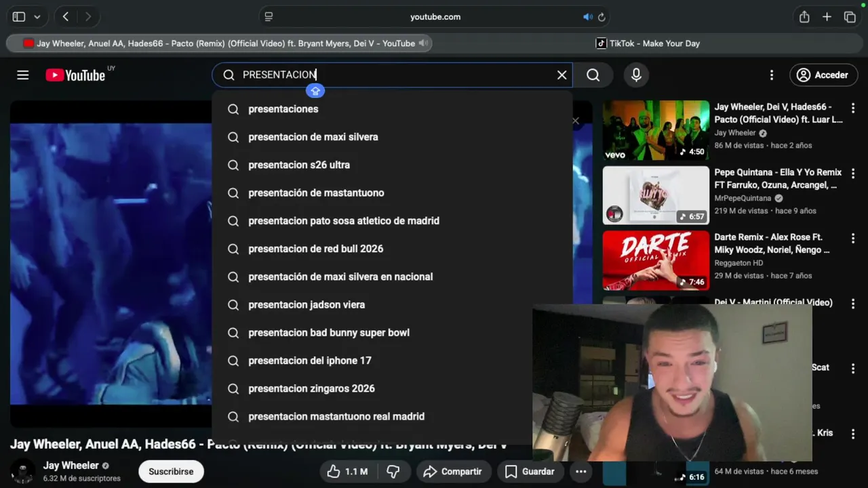This screenshot has height=488, width=868.
Task: Click the Suscribirse button
Action: coord(171,472)
